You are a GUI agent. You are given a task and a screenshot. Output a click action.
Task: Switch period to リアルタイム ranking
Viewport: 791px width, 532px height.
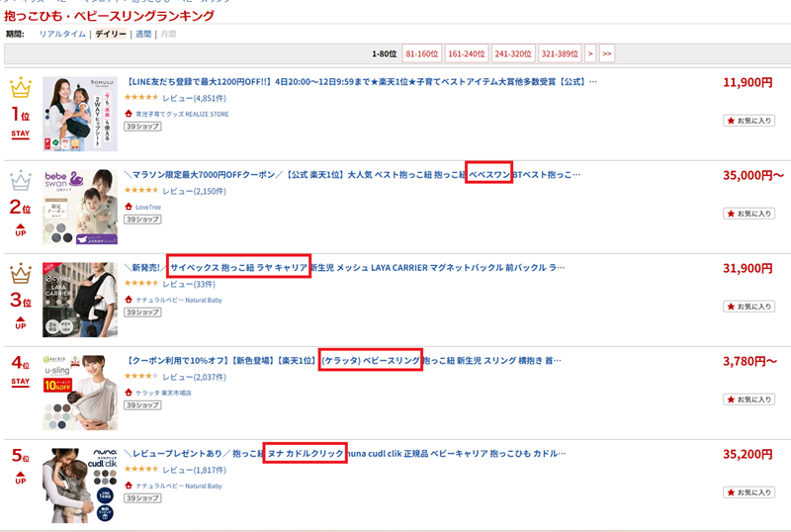[x=62, y=34]
